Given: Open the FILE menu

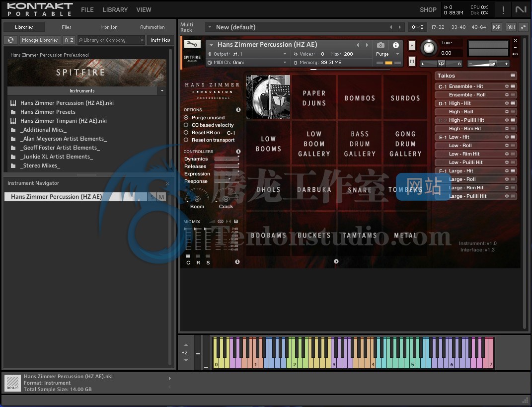Looking at the screenshot, I should tap(87, 10).
